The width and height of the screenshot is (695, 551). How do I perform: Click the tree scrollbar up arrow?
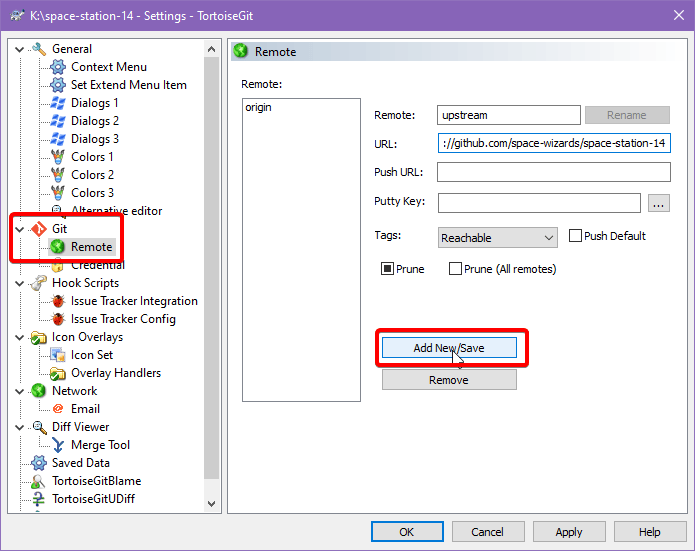(211, 49)
